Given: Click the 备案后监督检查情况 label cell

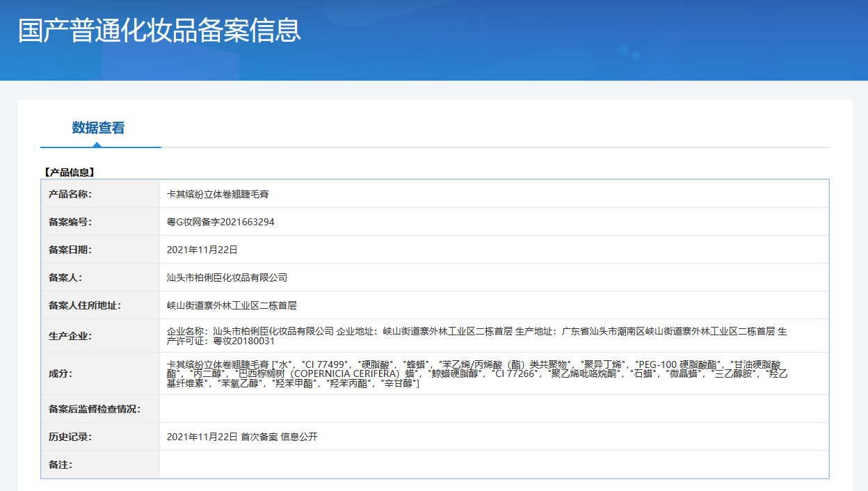Looking at the screenshot, I should click(x=100, y=409).
